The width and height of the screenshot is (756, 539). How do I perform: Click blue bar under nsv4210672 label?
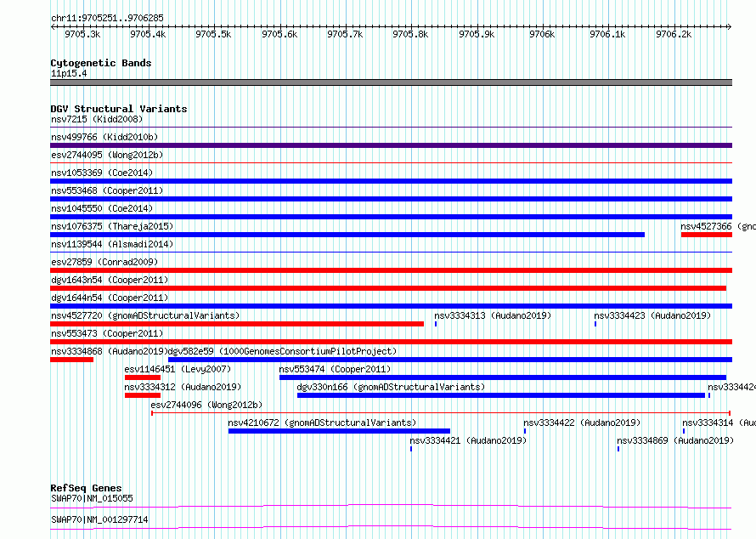pos(340,431)
